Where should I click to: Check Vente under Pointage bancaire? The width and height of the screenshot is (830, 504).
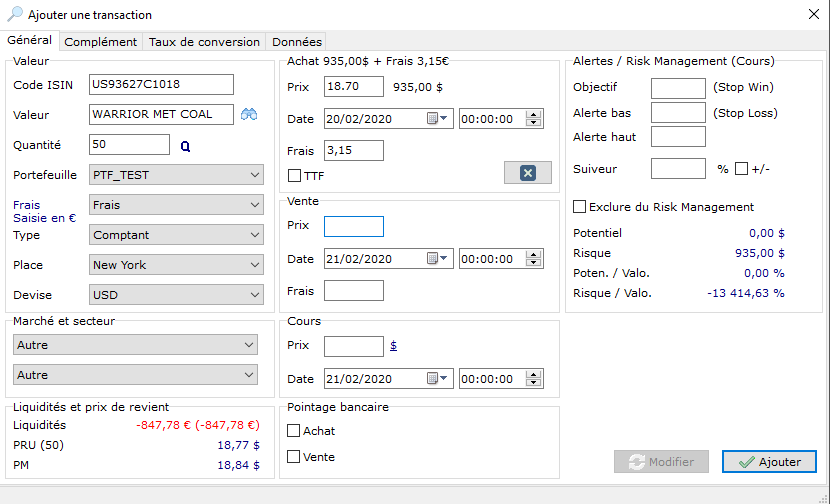pos(293,456)
